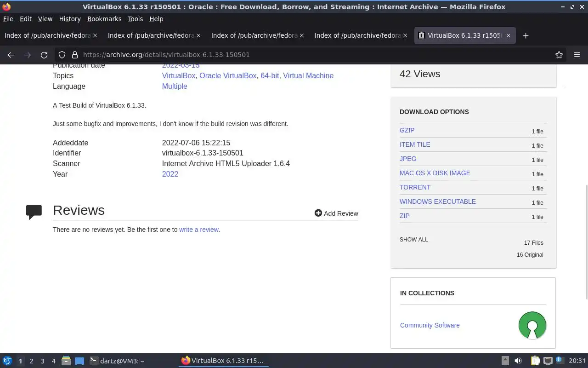Switch to workspace 2

(x=31, y=361)
